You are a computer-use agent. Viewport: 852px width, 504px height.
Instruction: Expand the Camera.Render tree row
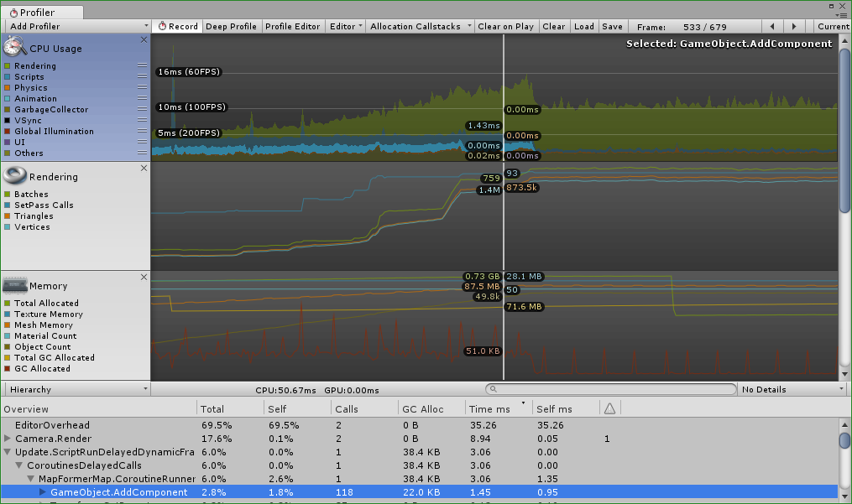(8, 439)
